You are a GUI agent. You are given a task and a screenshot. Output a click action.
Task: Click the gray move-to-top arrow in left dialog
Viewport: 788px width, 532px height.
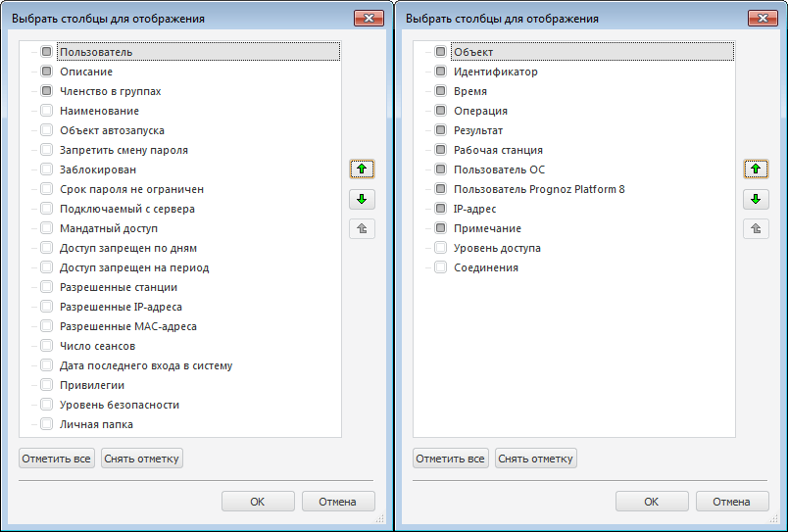(x=362, y=229)
